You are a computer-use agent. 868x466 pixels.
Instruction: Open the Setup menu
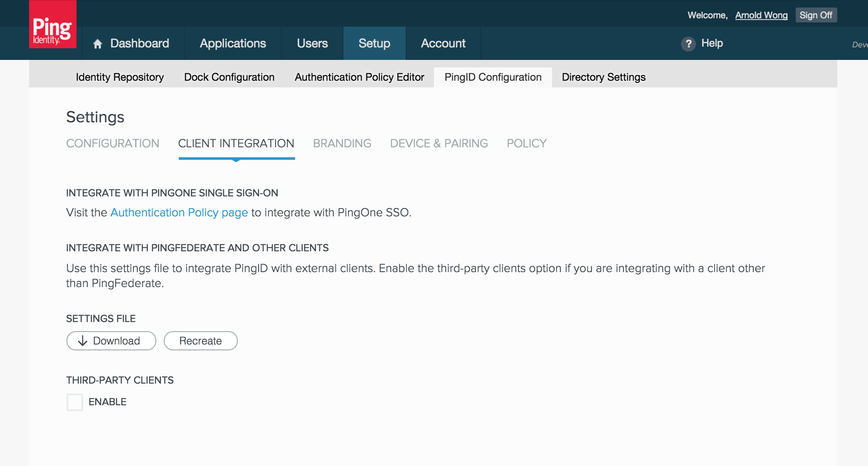[374, 43]
